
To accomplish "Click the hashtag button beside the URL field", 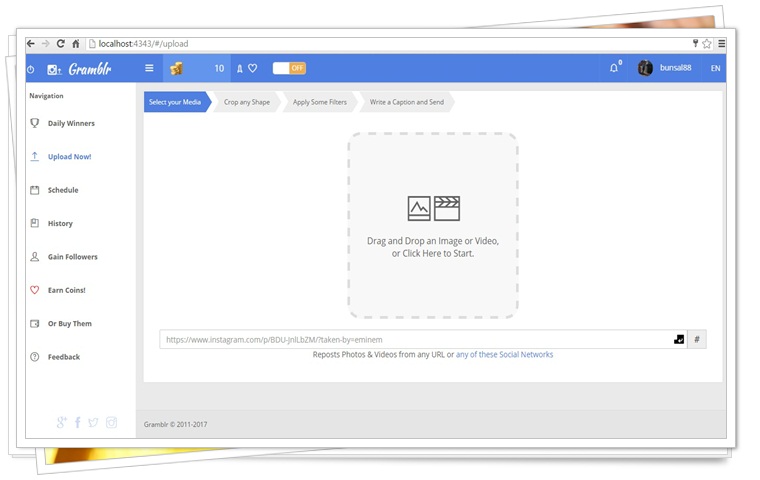I will [x=697, y=339].
